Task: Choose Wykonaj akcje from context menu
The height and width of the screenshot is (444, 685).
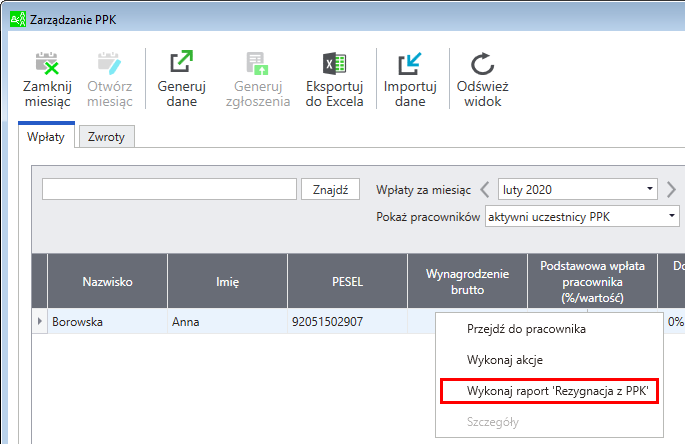Action: (505, 359)
